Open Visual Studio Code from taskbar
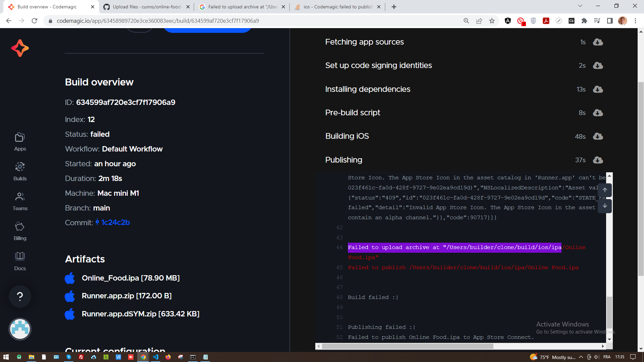The width and height of the screenshot is (644, 362). [156, 357]
